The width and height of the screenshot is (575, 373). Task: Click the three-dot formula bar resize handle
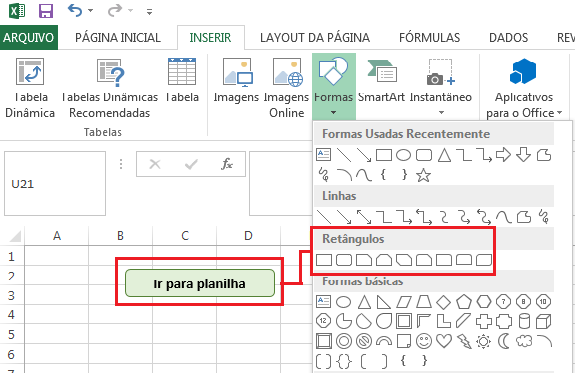coord(121,164)
